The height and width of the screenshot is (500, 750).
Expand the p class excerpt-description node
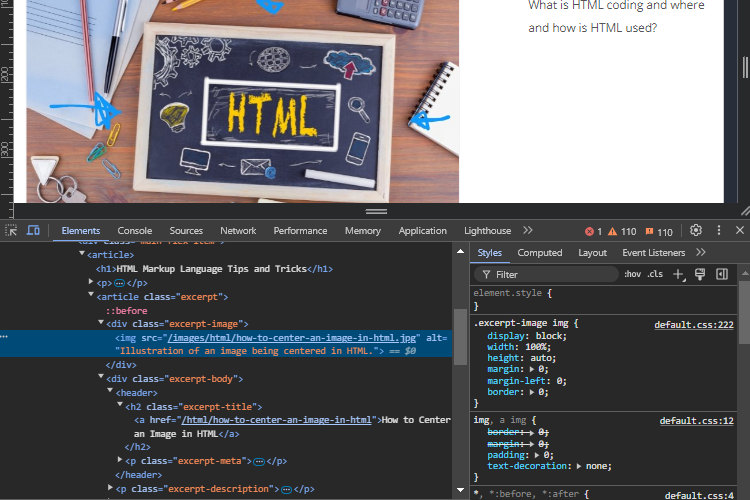coord(110,488)
